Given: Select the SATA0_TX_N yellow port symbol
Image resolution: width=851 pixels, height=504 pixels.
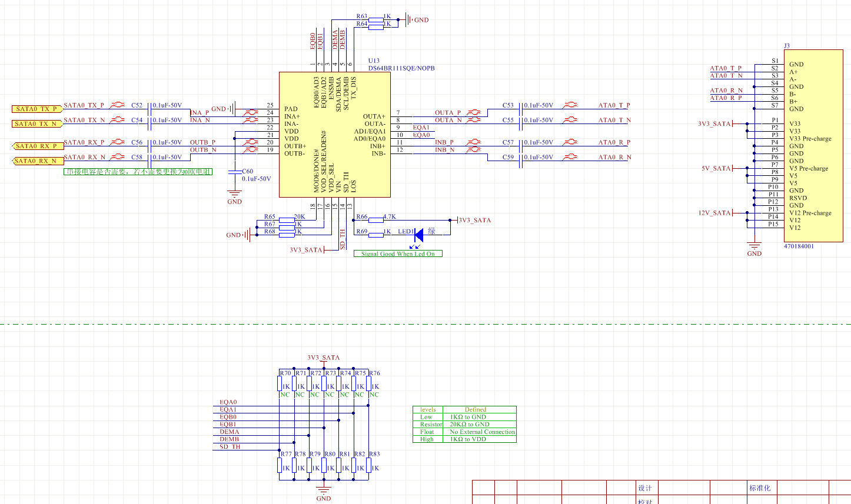Looking at the screenshot, I should (x=37, y=124).
